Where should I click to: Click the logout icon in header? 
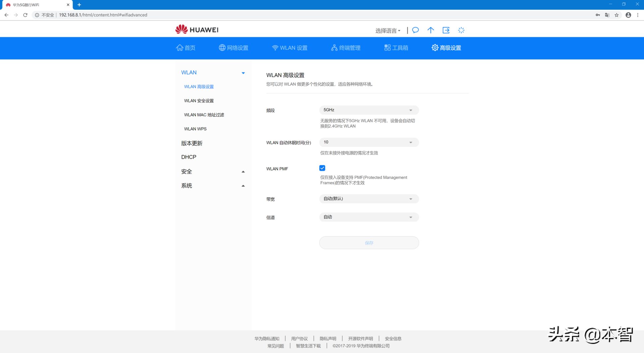coord(446,30)
